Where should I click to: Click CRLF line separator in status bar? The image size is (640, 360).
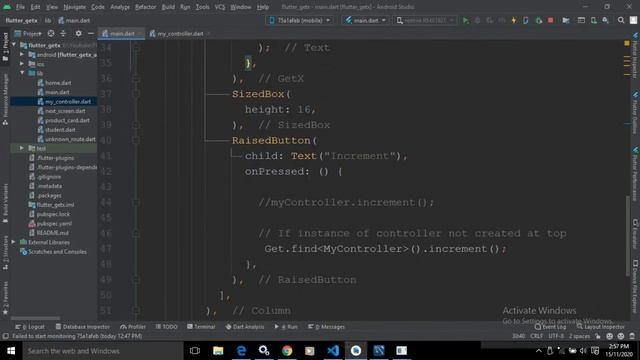[x=536, y=336]
